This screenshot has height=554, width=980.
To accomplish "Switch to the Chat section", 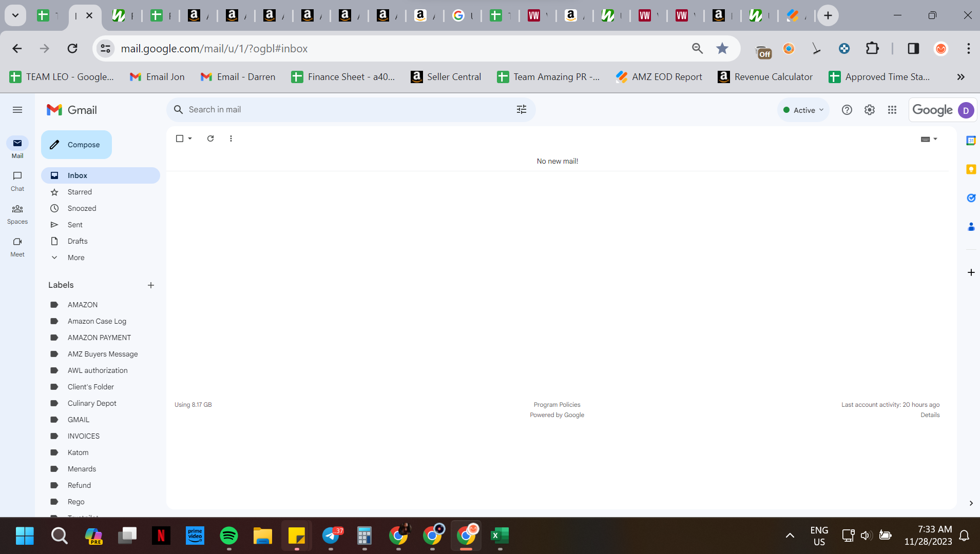I will [17, 181].
